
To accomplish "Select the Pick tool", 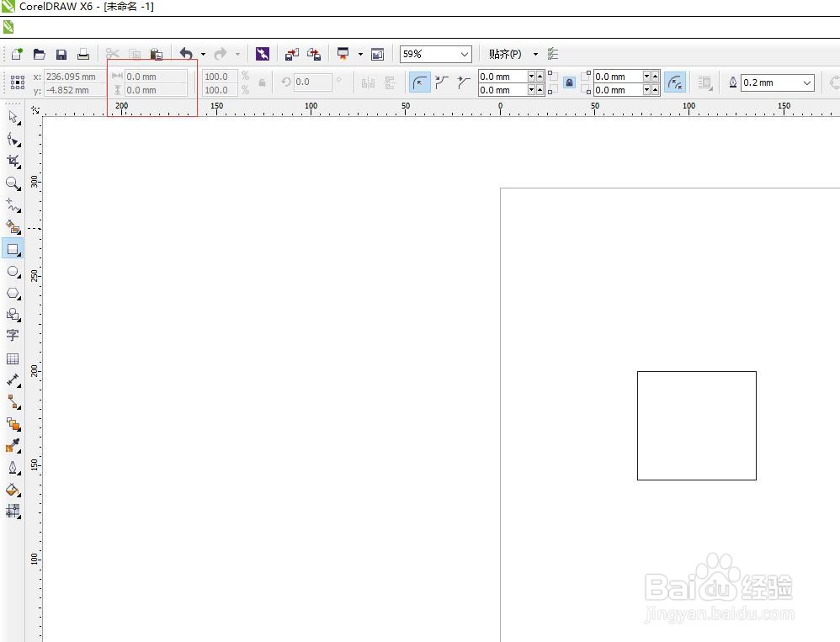I will 13,117.
